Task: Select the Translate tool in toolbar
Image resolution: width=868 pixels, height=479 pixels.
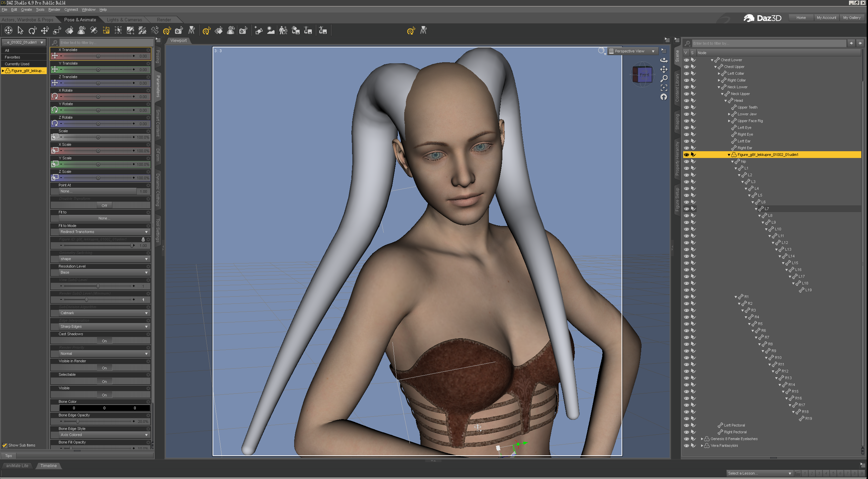Action: pyautogui.click(x=45, y=31)
